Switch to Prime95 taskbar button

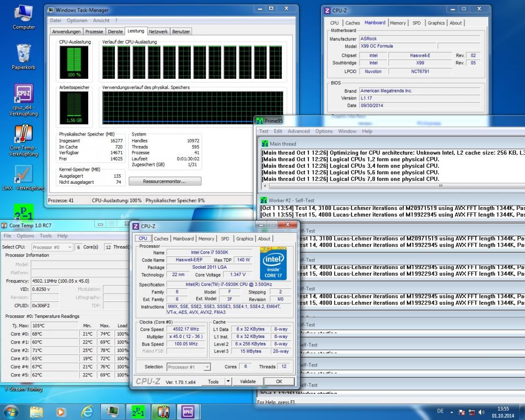[138, 412]
